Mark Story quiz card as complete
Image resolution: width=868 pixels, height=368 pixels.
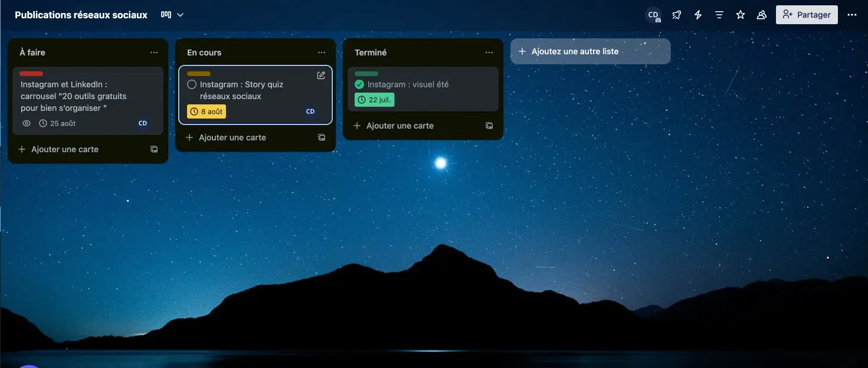pyautogui.click(x=192, y=84)
